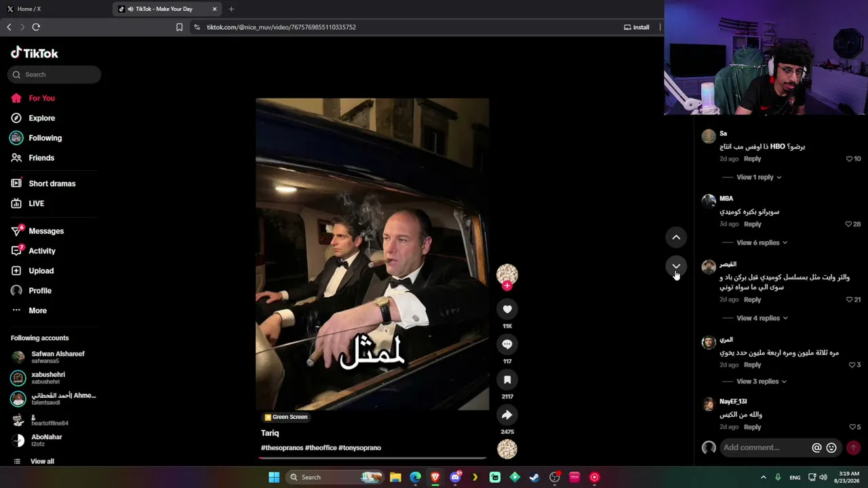Open Short dramas section
The image size is (868, 488).
click(52, 184)
